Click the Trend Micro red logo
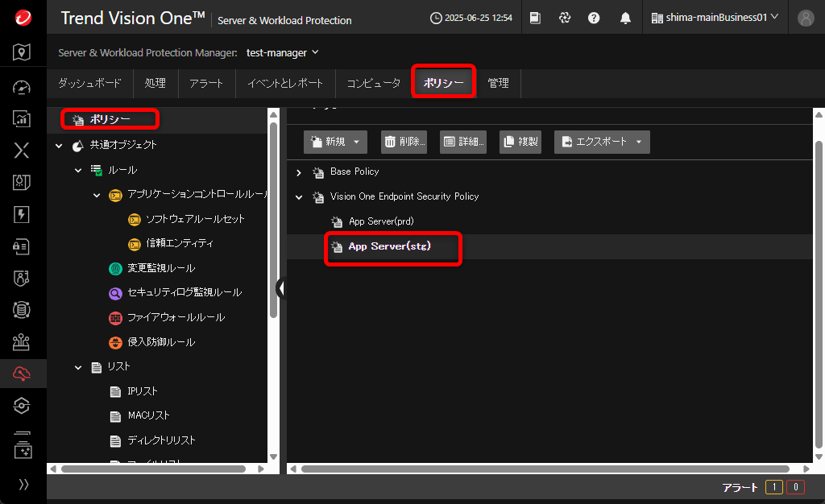Screen dimensions: 825x504 point(23,18)
